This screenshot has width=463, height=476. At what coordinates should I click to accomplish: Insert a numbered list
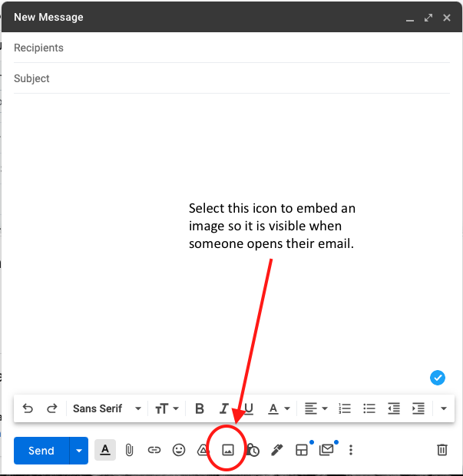[x=345, y=408]
